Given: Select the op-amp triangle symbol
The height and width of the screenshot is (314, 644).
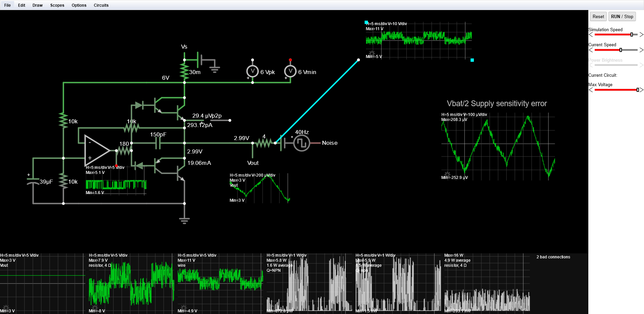Looking at the screenshot, I should coord(97,150).
